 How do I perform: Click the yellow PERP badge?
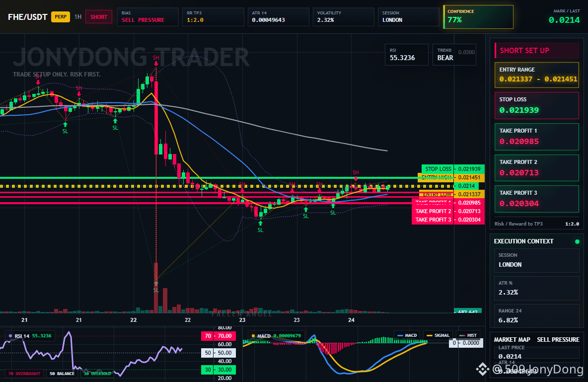(x=61, y=17)
